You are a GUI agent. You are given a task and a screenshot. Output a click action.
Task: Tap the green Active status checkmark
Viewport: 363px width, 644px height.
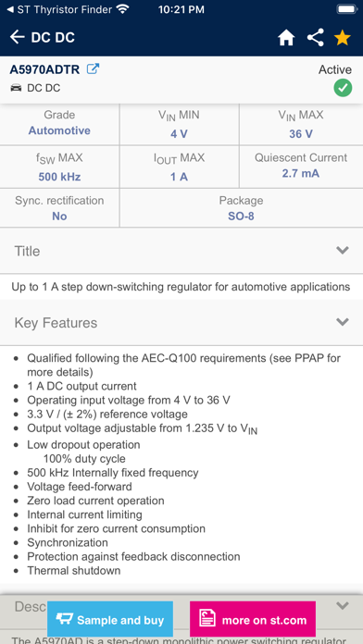click(343, 88)
